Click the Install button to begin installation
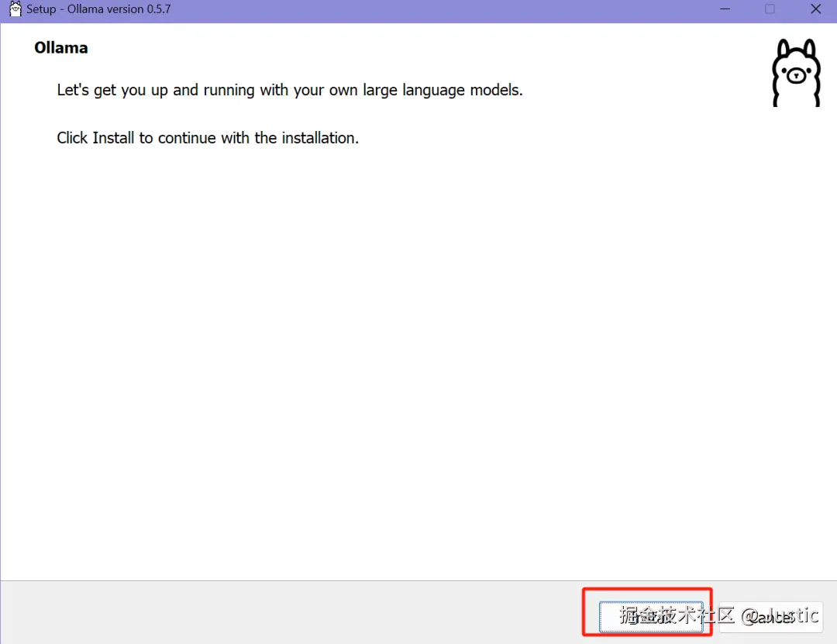Screen dimensions: 837x644 point(651,617)
